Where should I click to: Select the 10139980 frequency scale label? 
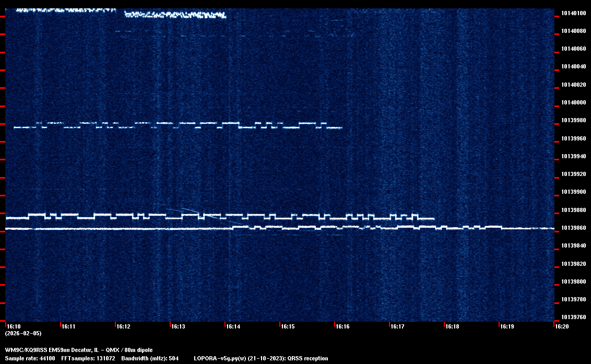(x=573, y=120)
